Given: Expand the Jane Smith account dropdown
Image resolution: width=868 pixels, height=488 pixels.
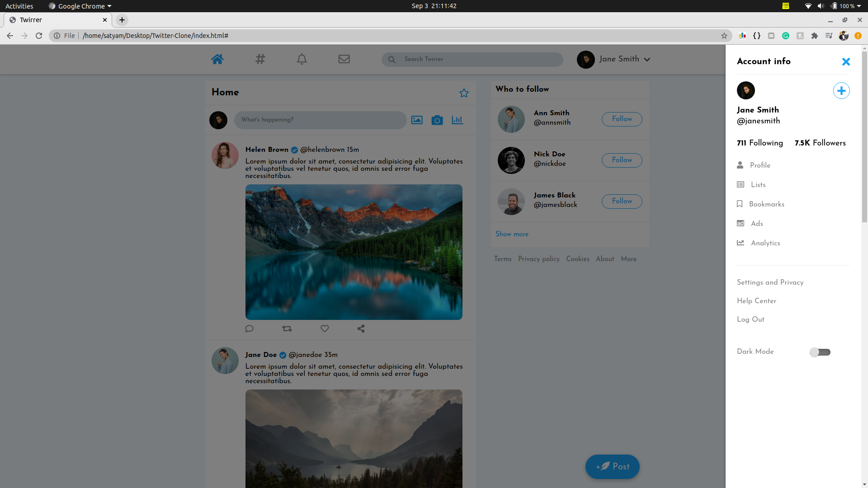Looking at the screenshot, I should [x=647, y=60].
